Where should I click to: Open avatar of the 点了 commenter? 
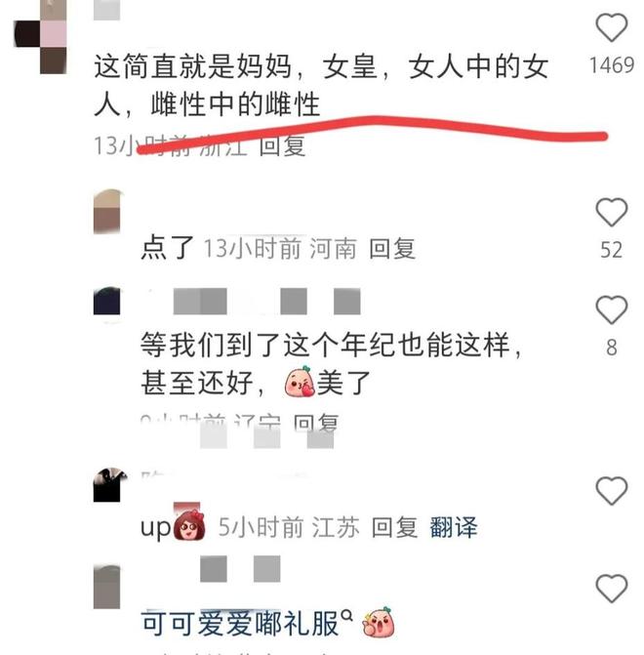[x=107, y=211]
